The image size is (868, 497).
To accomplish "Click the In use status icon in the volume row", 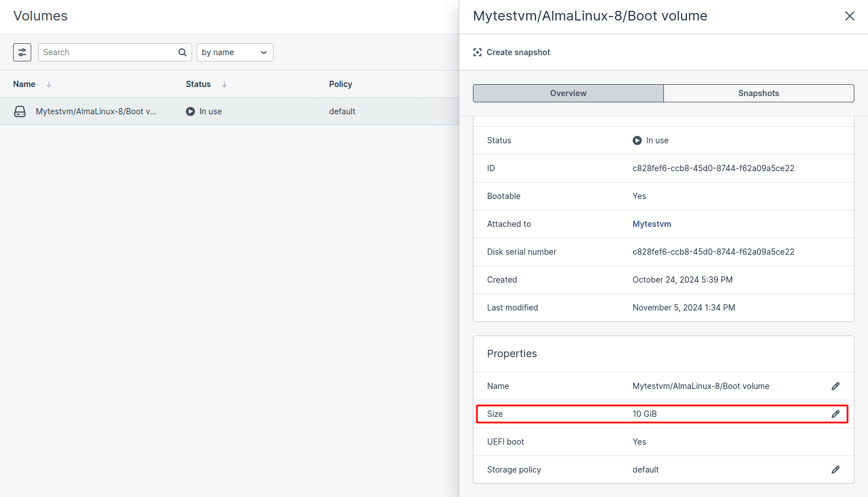I will pos(190,111).
